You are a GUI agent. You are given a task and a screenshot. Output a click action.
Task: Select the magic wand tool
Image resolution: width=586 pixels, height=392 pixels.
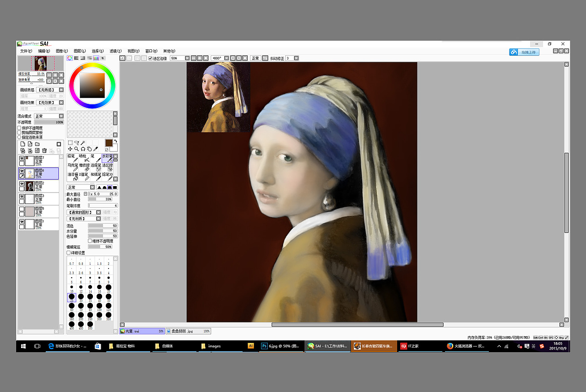83,143
